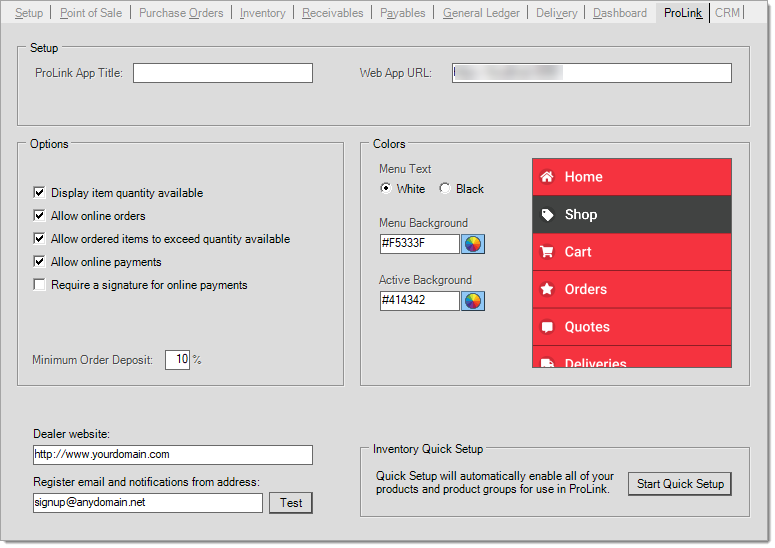Click the Active Background hex value field
Image resolution: width=775 pixels, height=548 pixels.
(x=420, y=300)
